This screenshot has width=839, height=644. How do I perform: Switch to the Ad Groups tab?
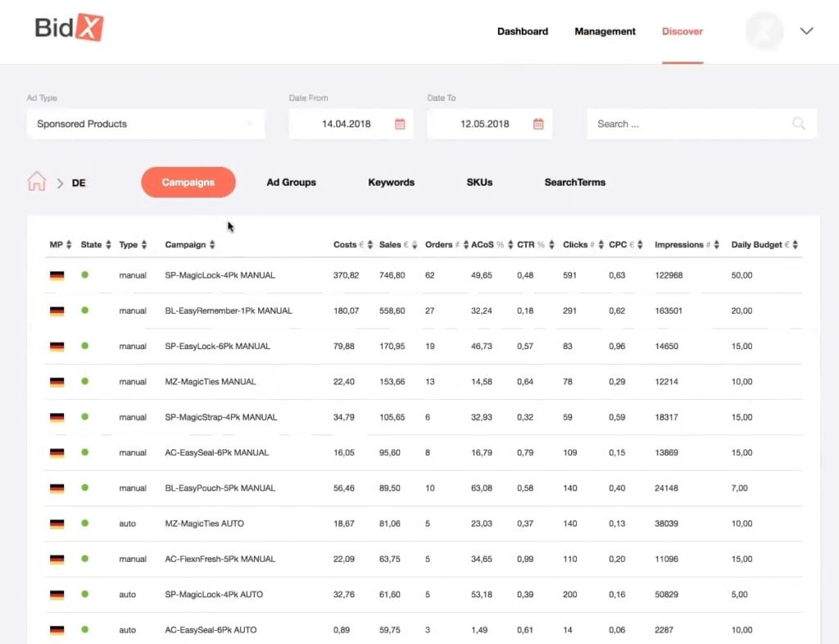tap(291, 183)
